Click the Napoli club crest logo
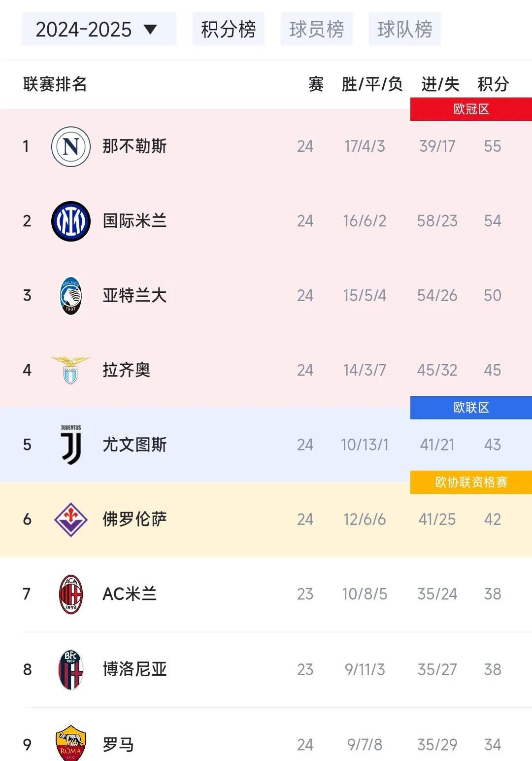 click(70, 146)
